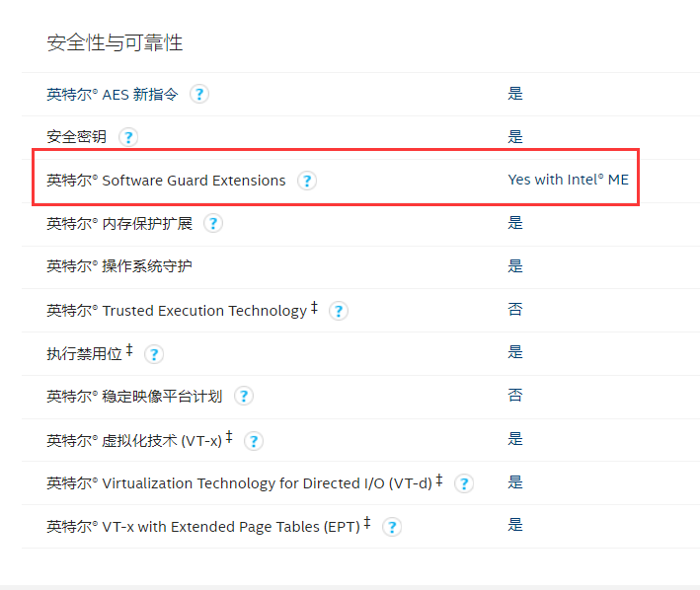Select the 英特尔 操作系统守护 row label
Screen dimensions: 700x590
click(x=119, y=266)
